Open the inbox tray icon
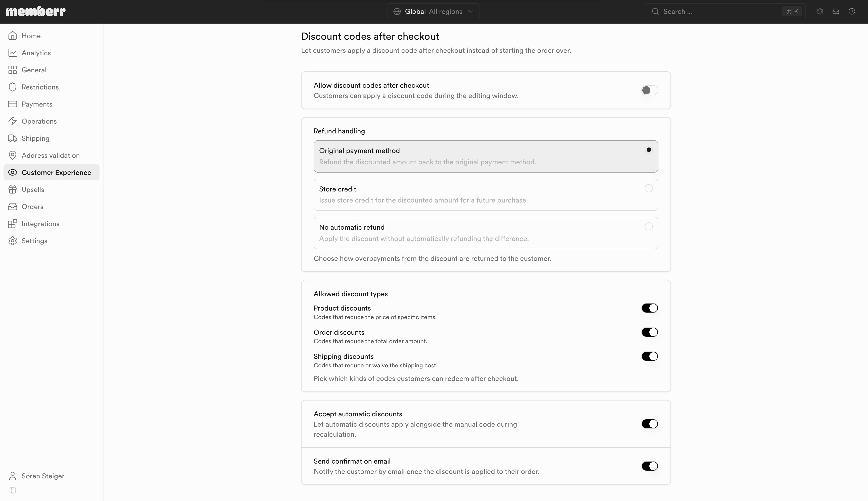Viewport: 868px width, 501px height. [x=836, y=11]
